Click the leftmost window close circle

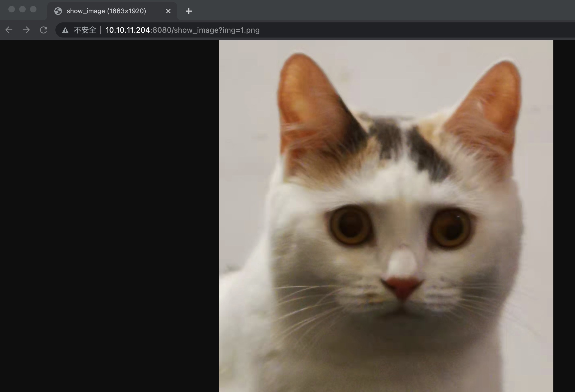click(12, 9)
